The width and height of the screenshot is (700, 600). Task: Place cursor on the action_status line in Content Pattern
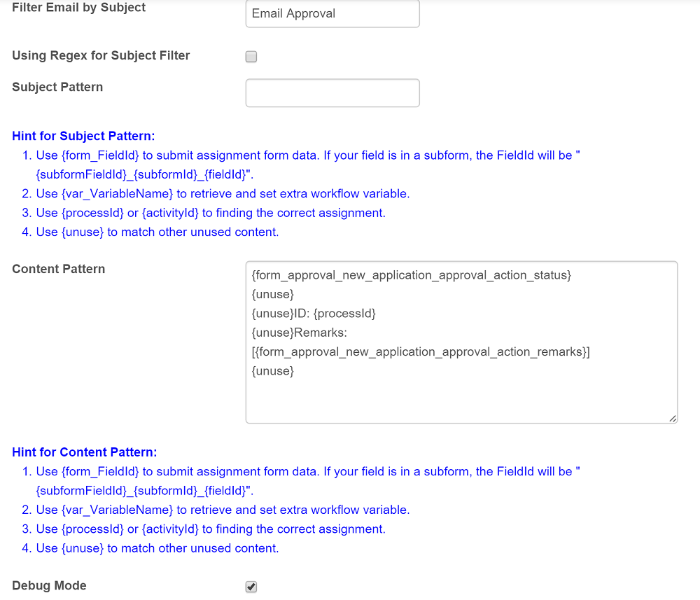coord(411,275)
